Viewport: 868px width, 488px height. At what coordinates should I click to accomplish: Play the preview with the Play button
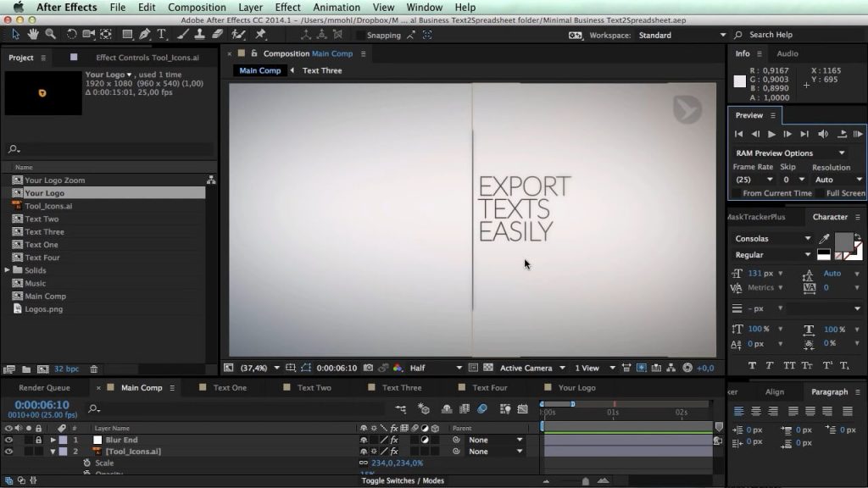tap(771, 134)
